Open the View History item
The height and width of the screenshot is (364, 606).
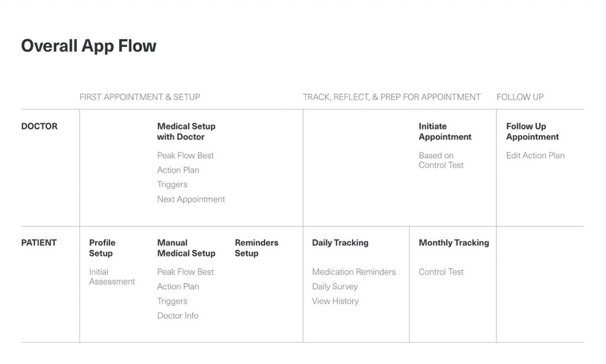(x=335, y=301)
